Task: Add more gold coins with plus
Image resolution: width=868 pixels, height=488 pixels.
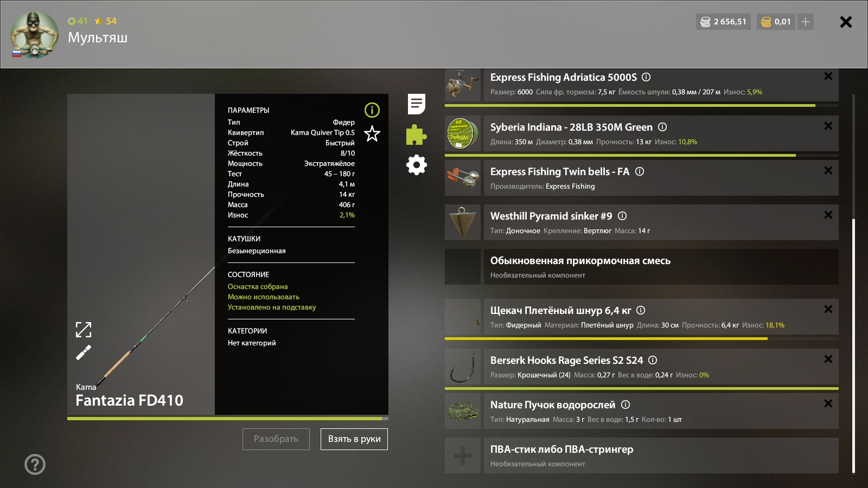Action: tap(806, 22)
